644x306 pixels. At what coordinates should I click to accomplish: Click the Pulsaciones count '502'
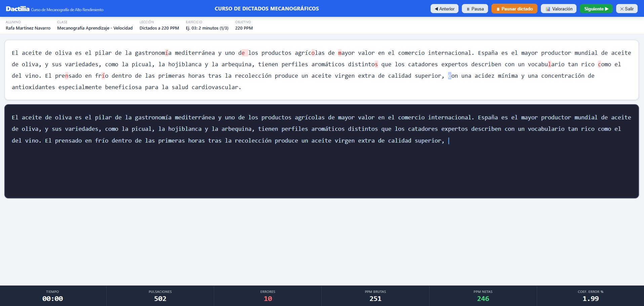pos(160,299)
